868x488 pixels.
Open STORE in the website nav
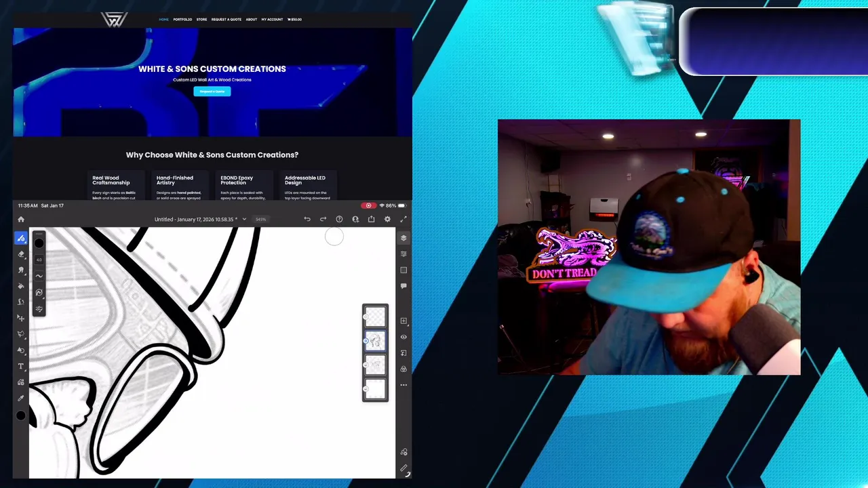click(x=201, y=19)
